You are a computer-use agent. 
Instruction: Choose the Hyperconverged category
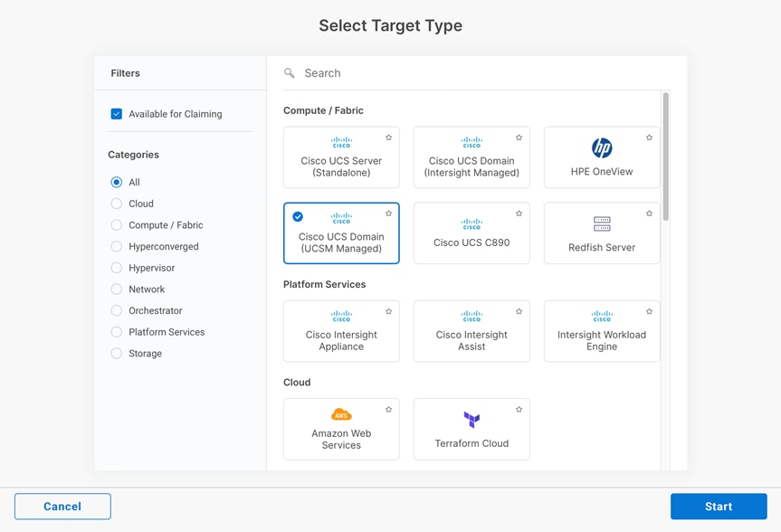(117, 247)
